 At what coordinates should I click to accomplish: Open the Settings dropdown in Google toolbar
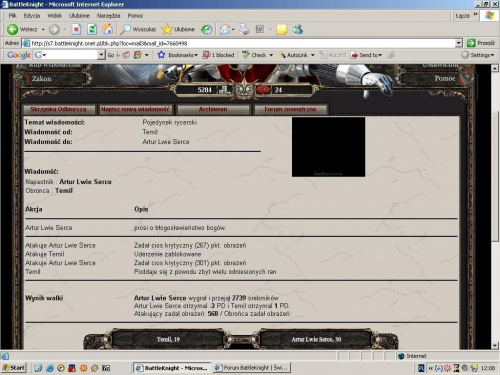click(x=478, y=55)
